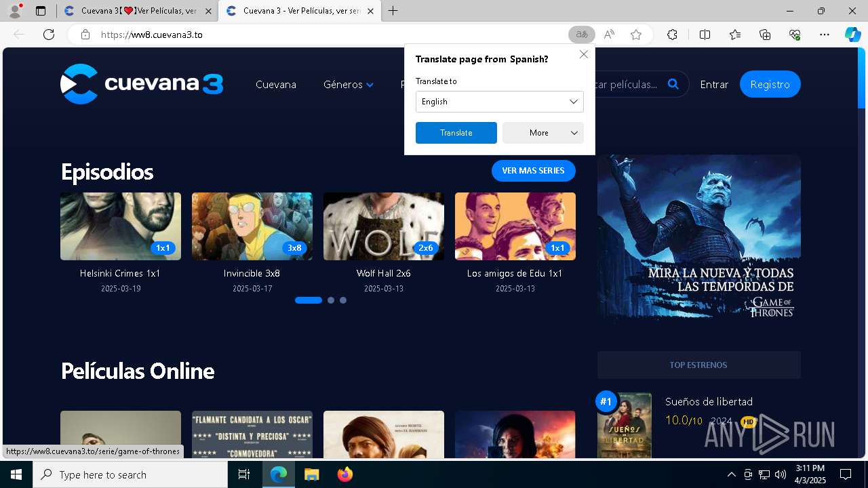Open Los amigos de Edu thumbnail
Image resolution: width=868 pixels, height=488 pixels.
(515, 226)
